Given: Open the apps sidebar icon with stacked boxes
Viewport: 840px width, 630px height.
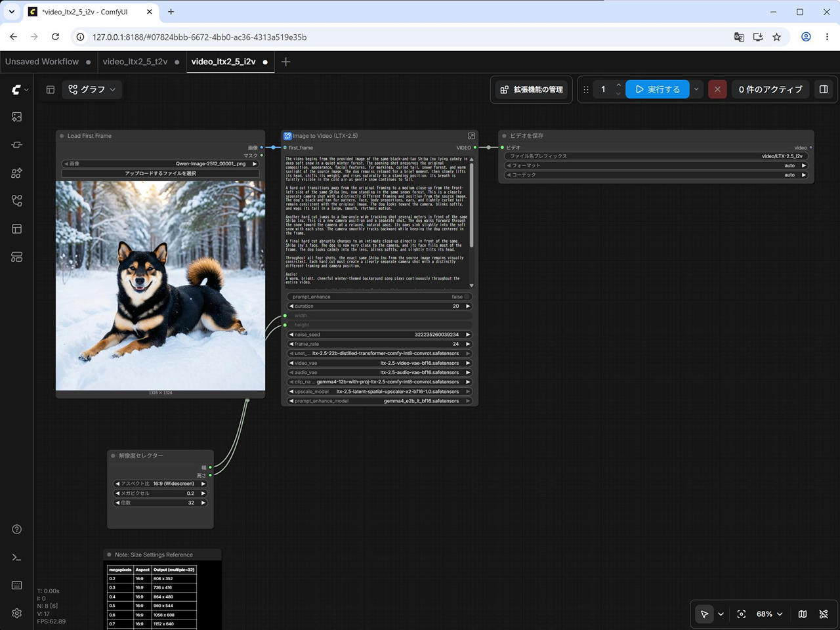Looking at the screenshot, I should pyautogui.click(x=17, y=257).
